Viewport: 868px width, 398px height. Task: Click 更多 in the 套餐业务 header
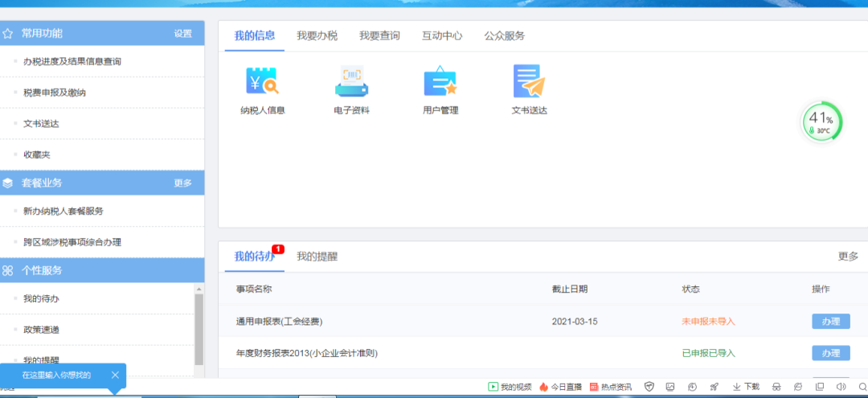coord(182,183)
